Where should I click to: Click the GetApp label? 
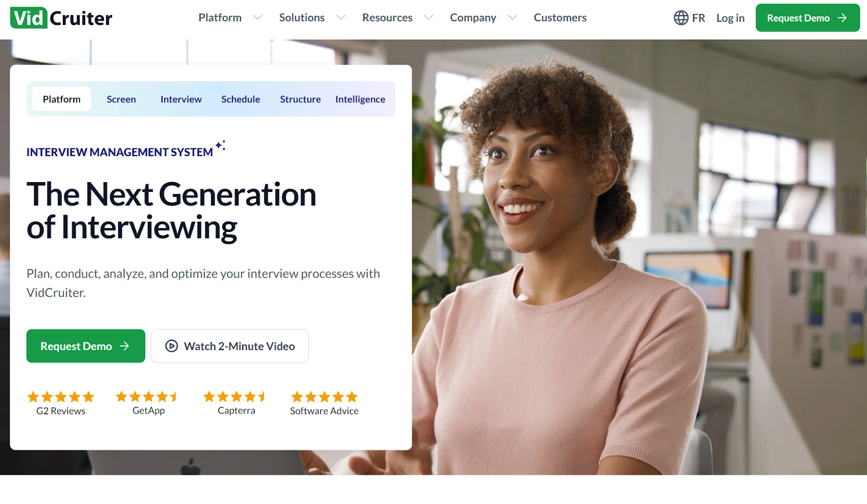(x=148, y=411)
